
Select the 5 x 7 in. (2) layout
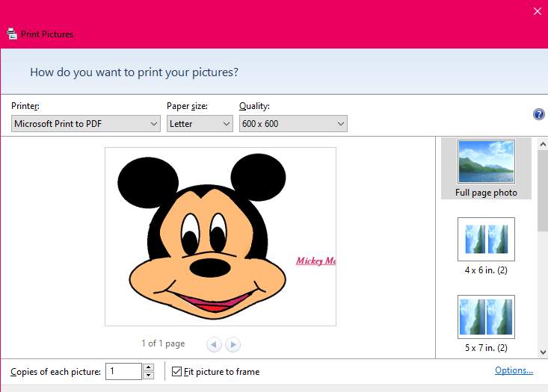coord(486,323)
